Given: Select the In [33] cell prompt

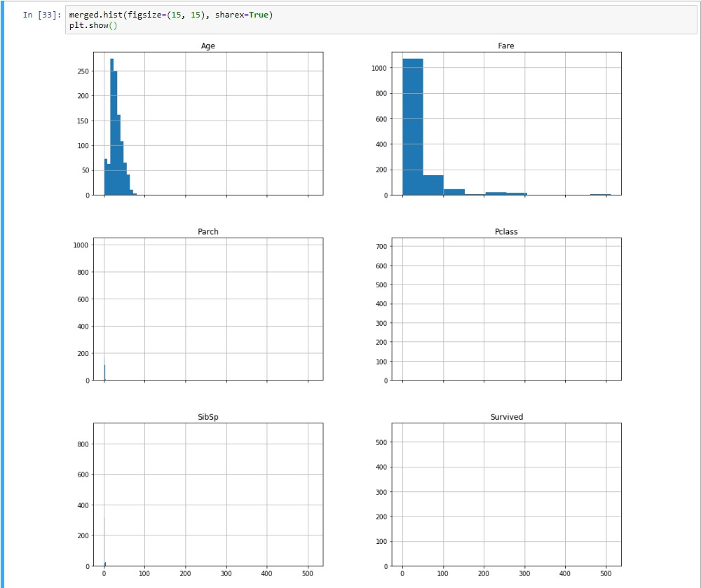Looking at the screenshot, I should coord(41,15).
